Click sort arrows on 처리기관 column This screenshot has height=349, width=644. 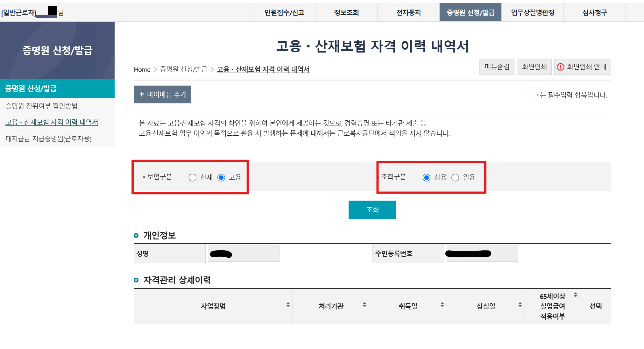[364, 305]
